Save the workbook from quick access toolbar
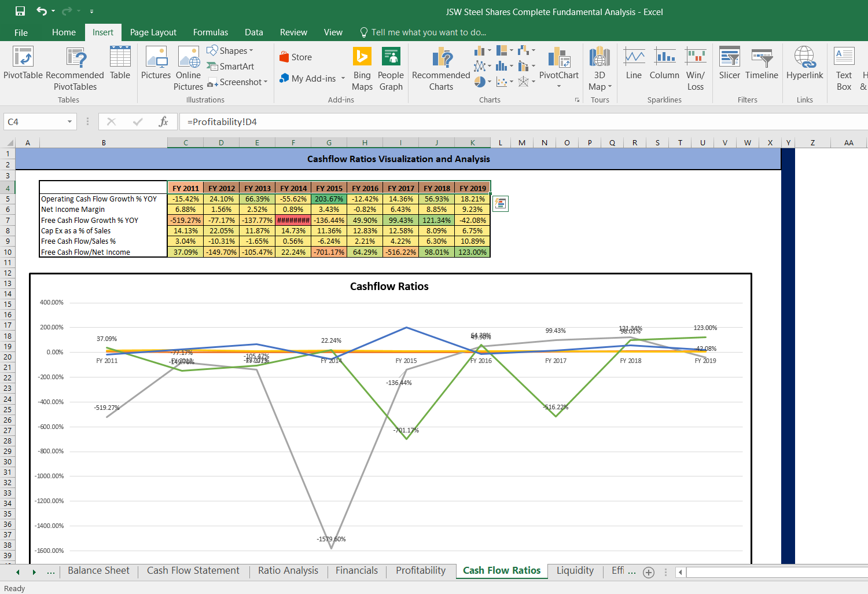Image resolution: width=868 pixels, height=594 pixels. click(20, 12)
